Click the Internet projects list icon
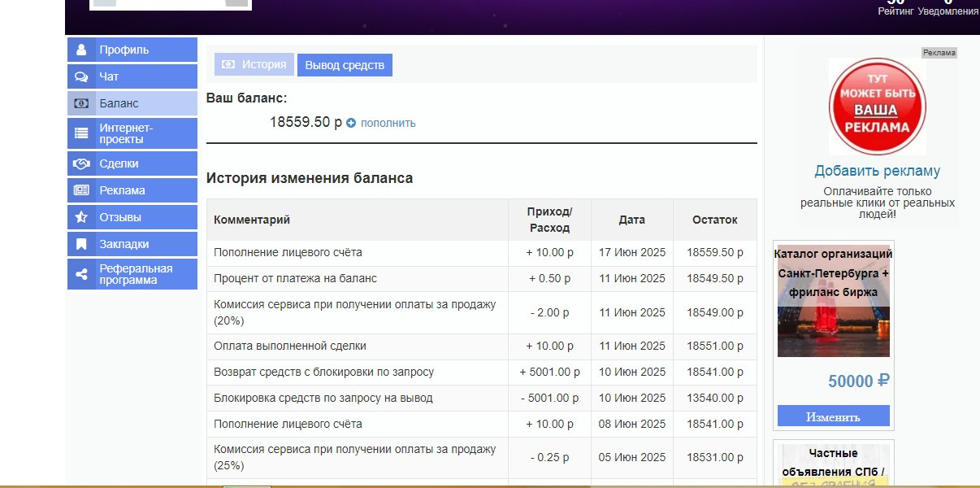 [81, 133]
